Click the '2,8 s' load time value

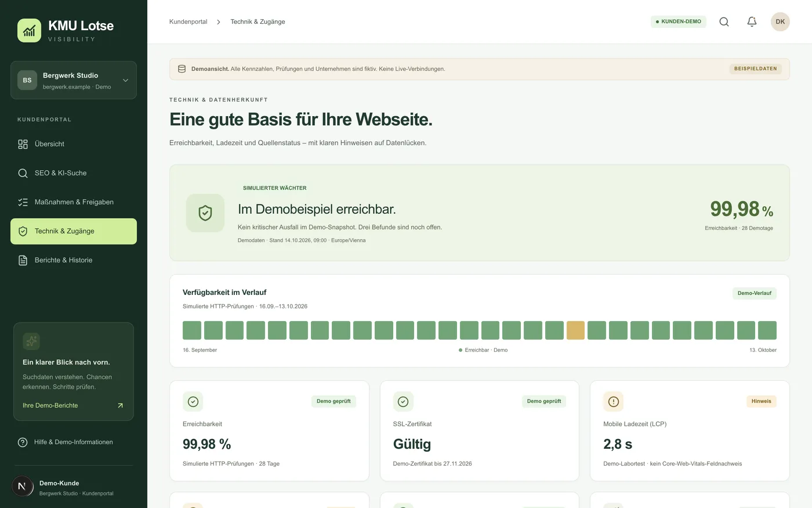618,444
